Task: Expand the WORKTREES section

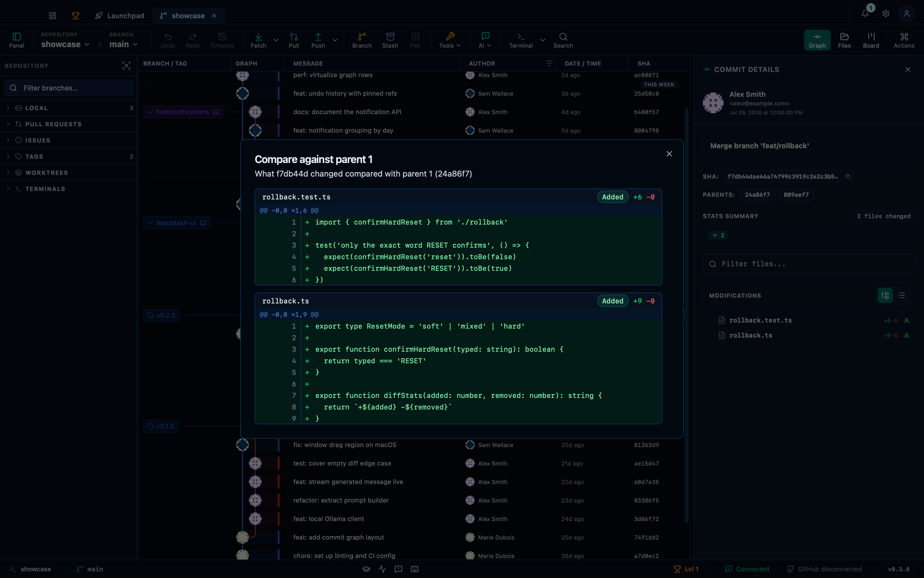Action: pos(69,173)
